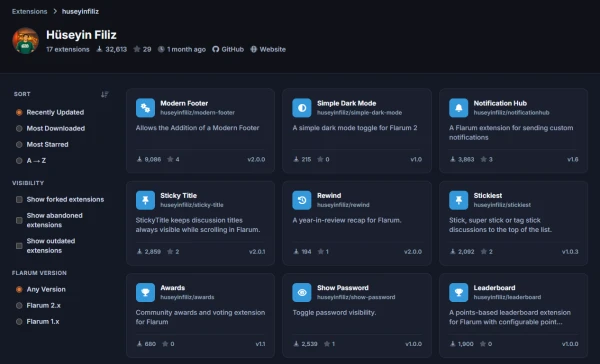The height and width of the screenshot is (364, 600).
Task: Click huseyinfiliz/notificationhub package name
Action: coord(511,113)
